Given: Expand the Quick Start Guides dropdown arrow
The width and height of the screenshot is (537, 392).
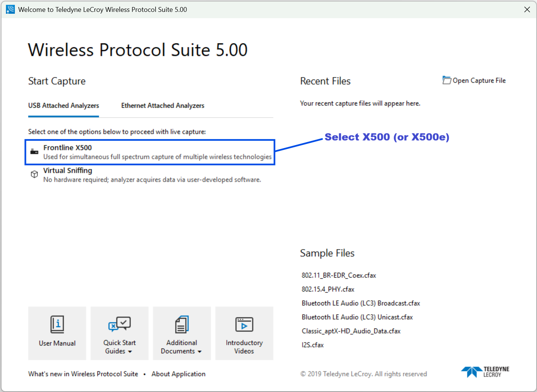Looking at the screenshot, I should (130, 352).
